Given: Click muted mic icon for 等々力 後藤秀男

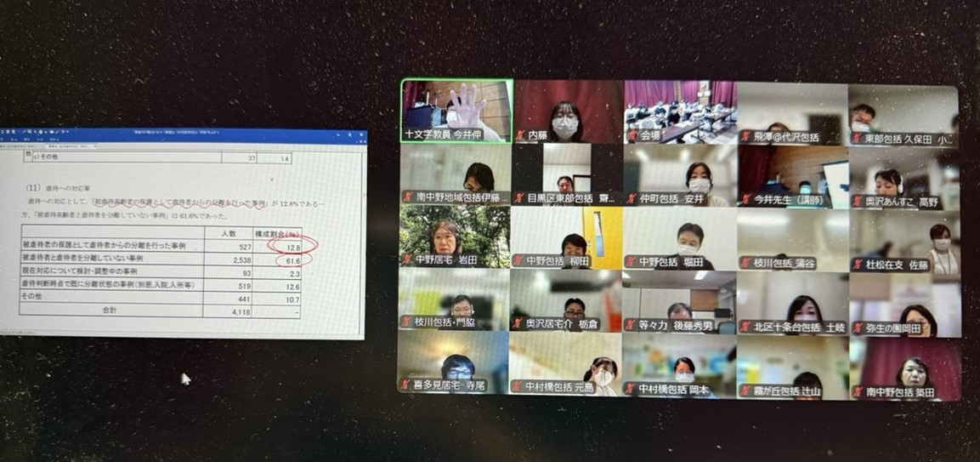Looking at the screenshot, I should click(632, 324).
